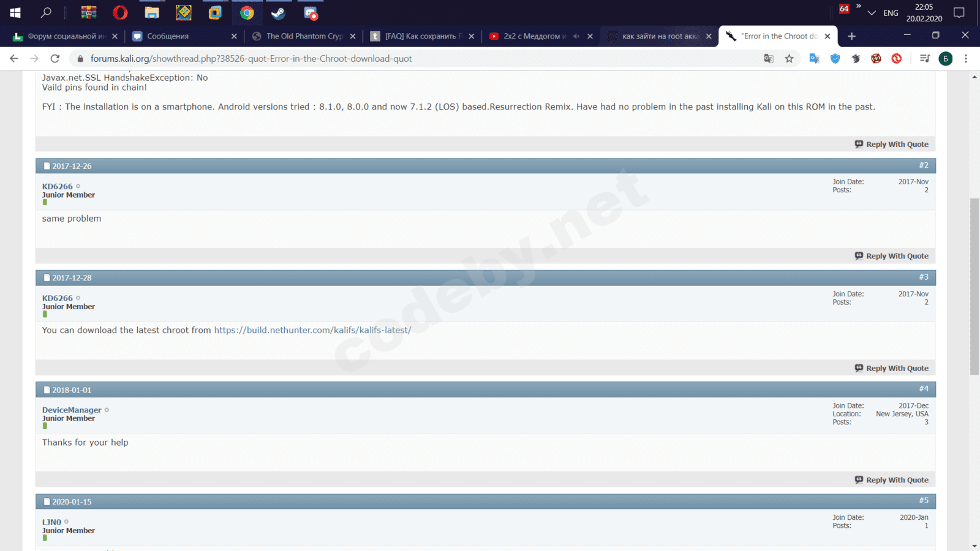Reload the Kali forum page
The image size is (980, 551).
55,58
